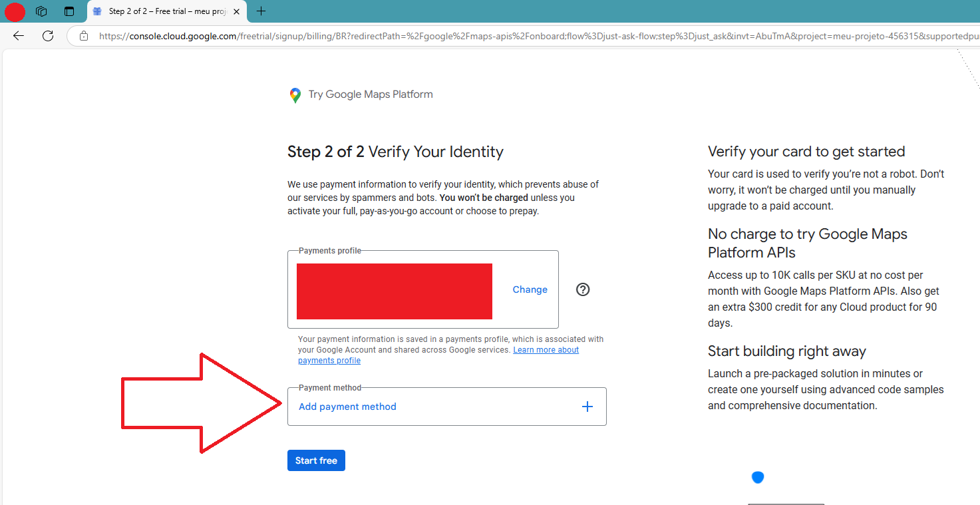Open the Learn more about payments profile link
This screenshot has width=980, height=505.
pyautogui.click(x=546, y=349)
